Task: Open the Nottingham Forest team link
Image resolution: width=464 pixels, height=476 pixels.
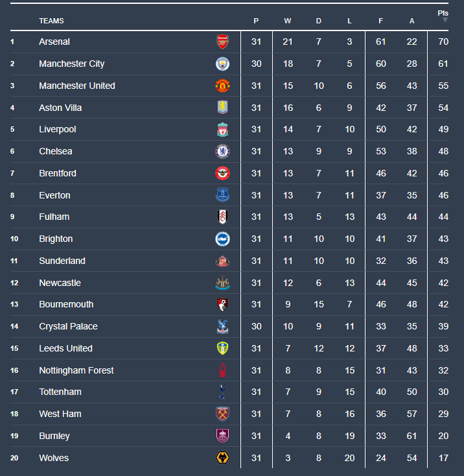Action: [76, 370]
